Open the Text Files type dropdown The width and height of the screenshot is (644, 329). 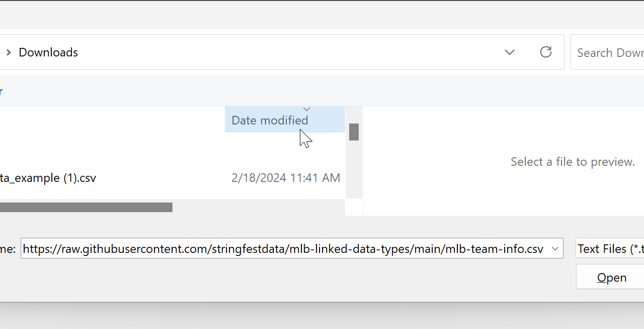tap(610, 249)
